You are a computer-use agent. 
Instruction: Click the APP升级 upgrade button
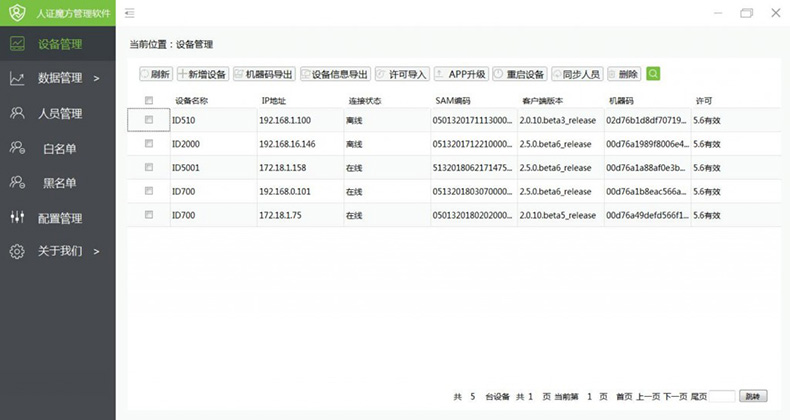click(460, 74)
